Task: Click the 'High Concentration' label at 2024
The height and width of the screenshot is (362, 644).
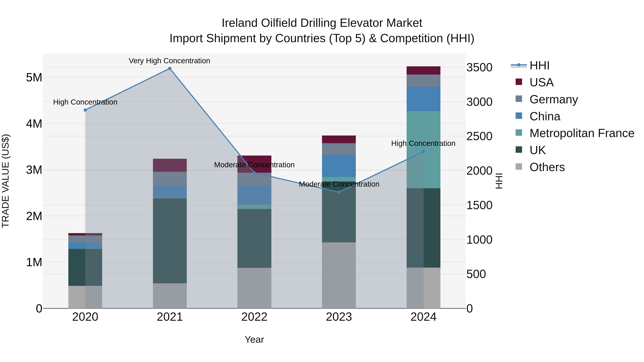Action: click(x=423, y=143)
